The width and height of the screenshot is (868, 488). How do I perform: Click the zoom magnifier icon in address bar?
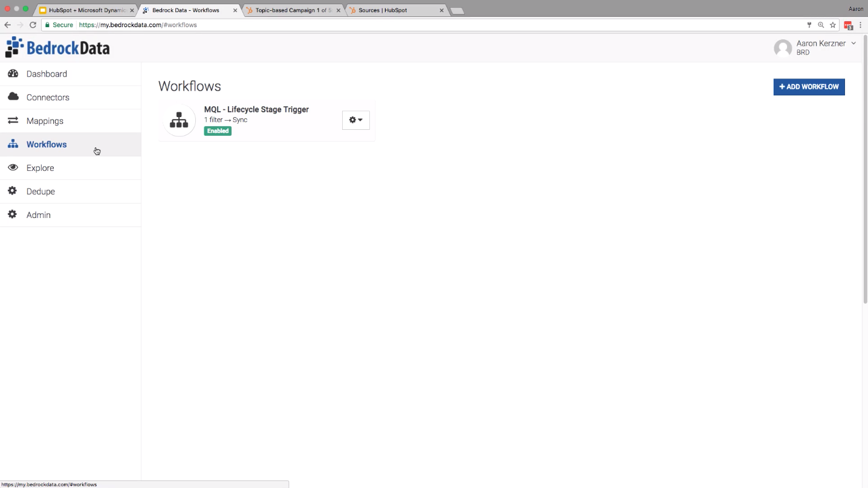click(x=821, y=25)
